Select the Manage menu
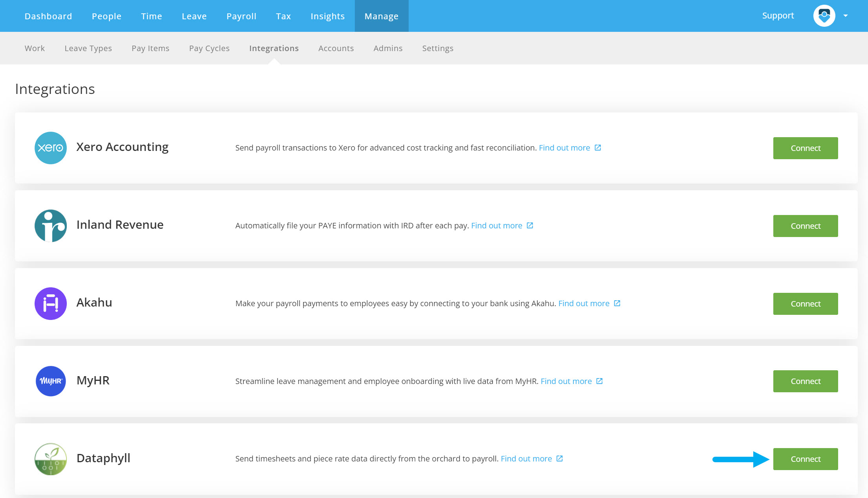Viewport: 868px width, 498px height. (x=382, y=16)
